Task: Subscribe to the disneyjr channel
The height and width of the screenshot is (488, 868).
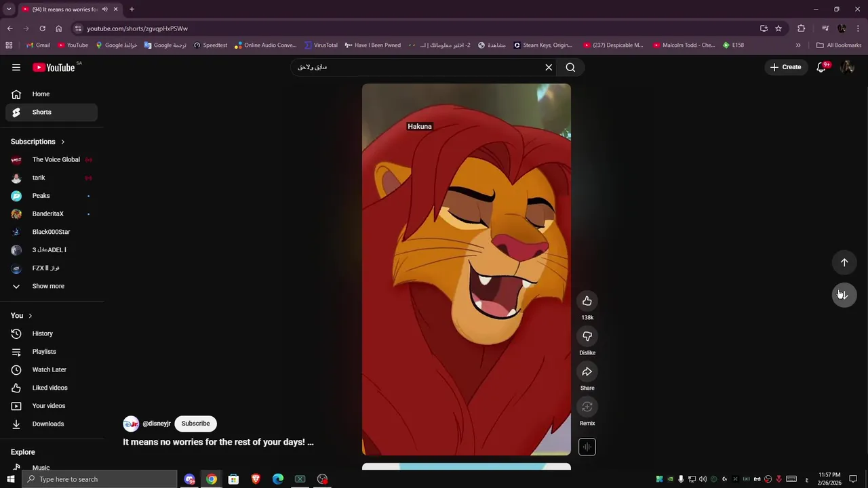Action: [195, 424]
